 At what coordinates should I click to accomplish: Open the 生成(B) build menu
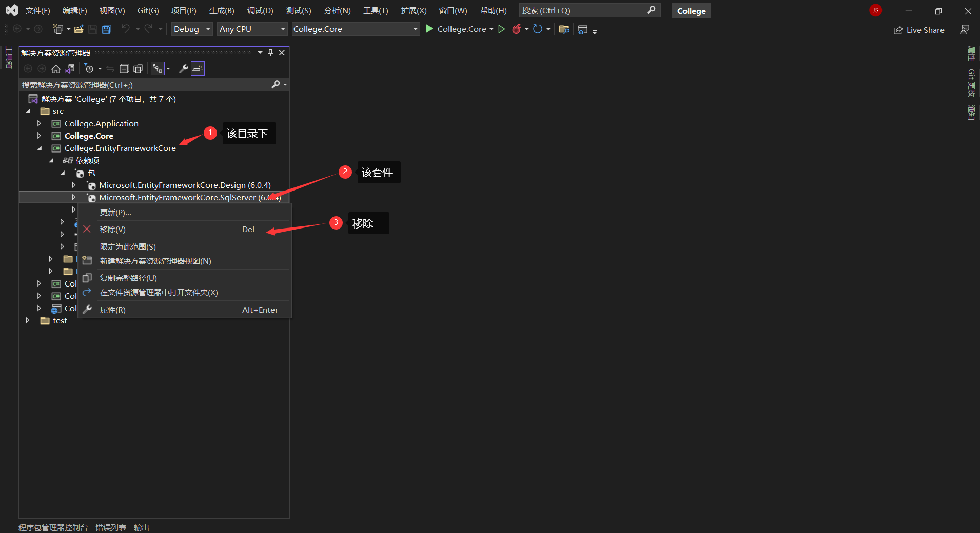tap(222, 11)
